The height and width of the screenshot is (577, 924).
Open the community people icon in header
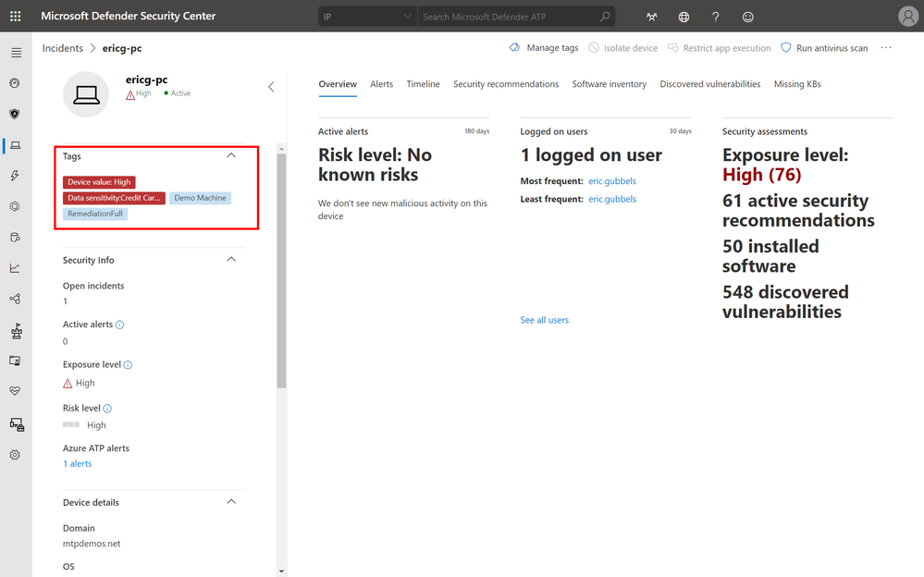[x=652, y=17]
